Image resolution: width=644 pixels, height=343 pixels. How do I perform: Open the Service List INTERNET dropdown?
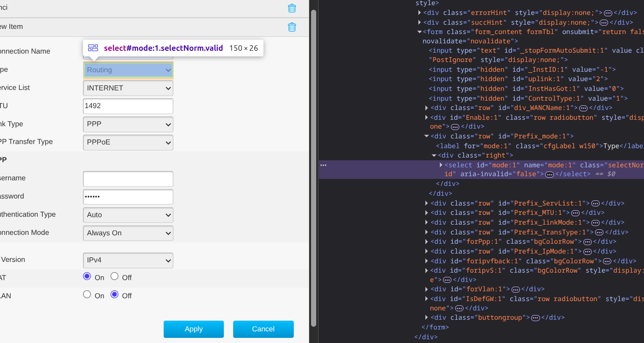pyautogui.click(x=128, y=88)
